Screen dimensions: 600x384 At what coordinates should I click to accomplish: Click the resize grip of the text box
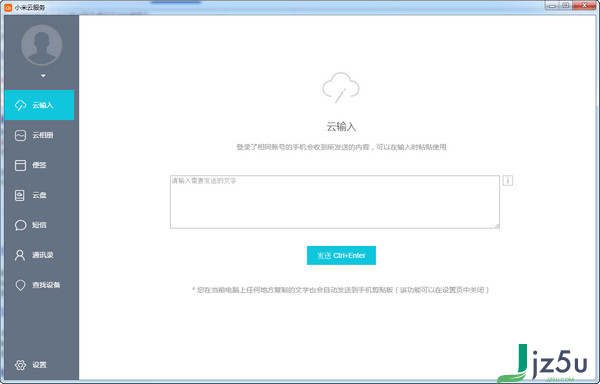click(497, 226)
